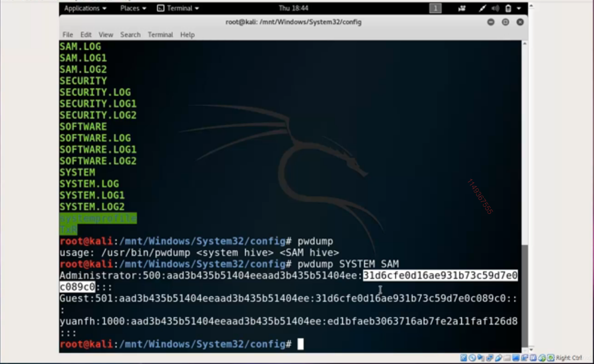Click the VirtualBox audio status icon

coord(481,358)
